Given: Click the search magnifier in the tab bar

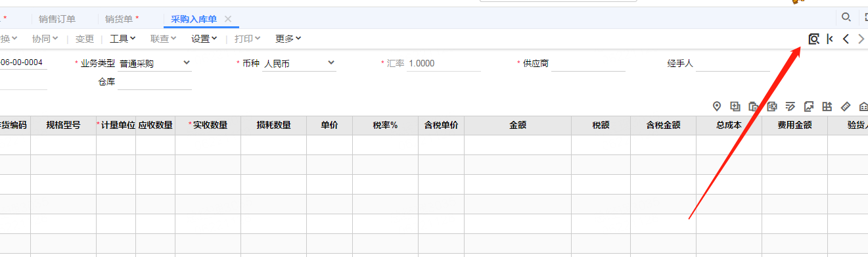Looking at the screenshot, I should click(x=846, y=17).
